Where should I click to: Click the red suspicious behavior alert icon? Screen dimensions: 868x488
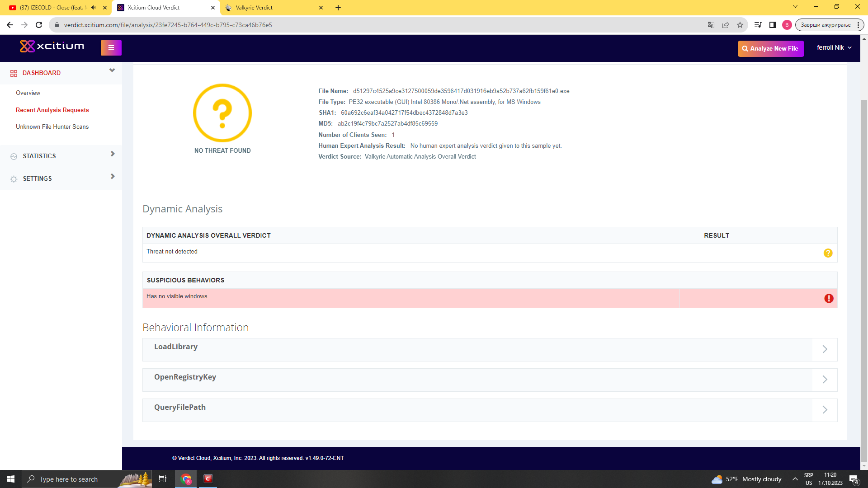tap(828, 298)
